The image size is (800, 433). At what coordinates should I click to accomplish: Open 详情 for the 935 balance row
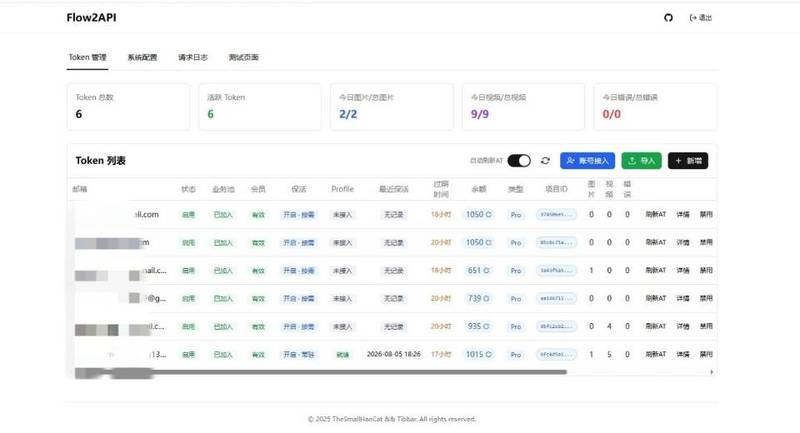tap(683, 326)
